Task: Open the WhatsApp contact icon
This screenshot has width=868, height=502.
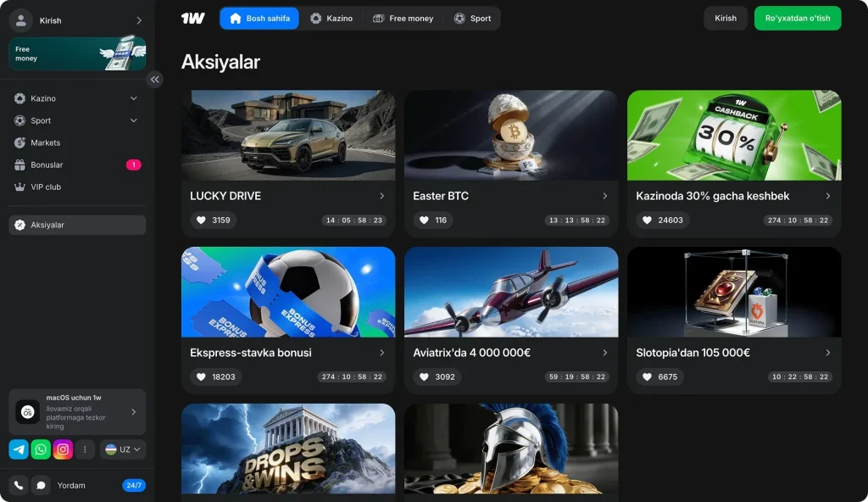Action: (41, 449)
